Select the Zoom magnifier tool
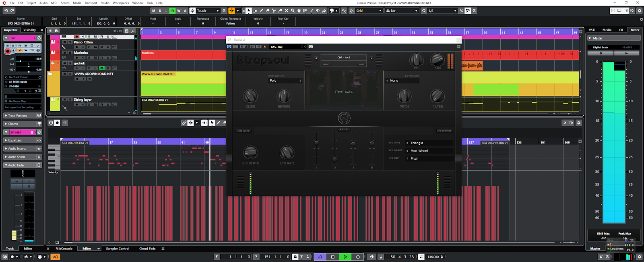The image size is (644, 262). (x=293, y=10)
